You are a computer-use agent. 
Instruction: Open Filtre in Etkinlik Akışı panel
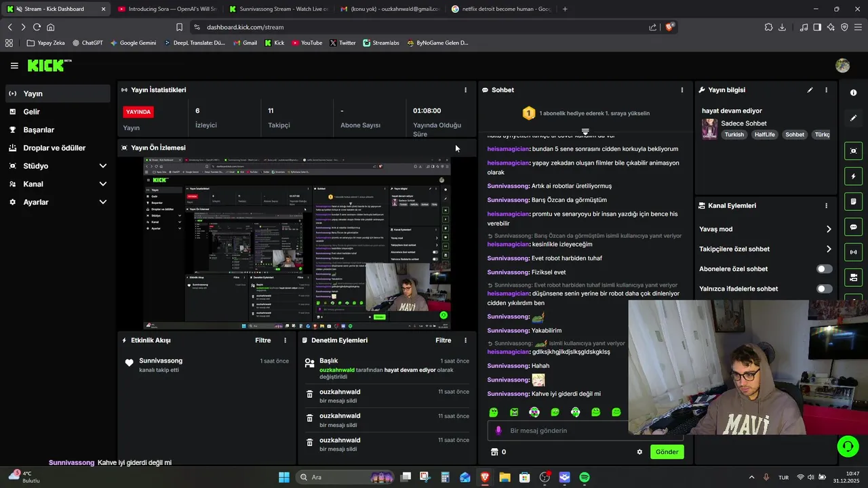[x=263, y=340]
